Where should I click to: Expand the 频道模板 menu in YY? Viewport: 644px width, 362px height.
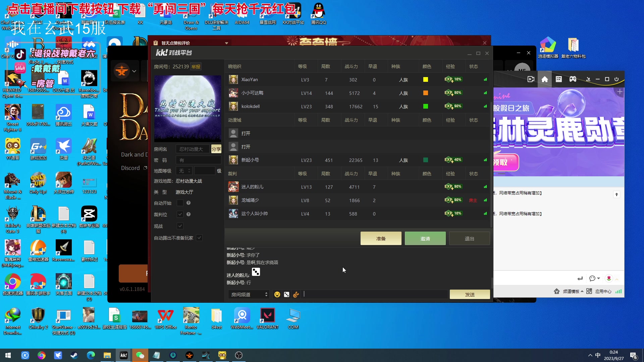point(573,291)
